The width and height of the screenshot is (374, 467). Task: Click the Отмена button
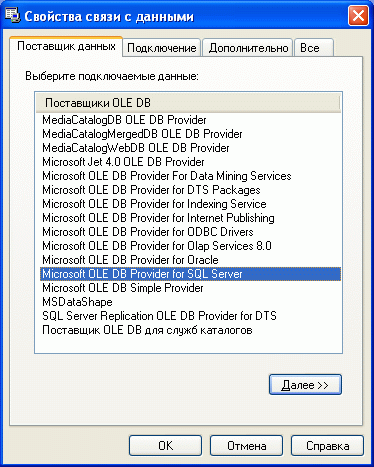[247, 446]
